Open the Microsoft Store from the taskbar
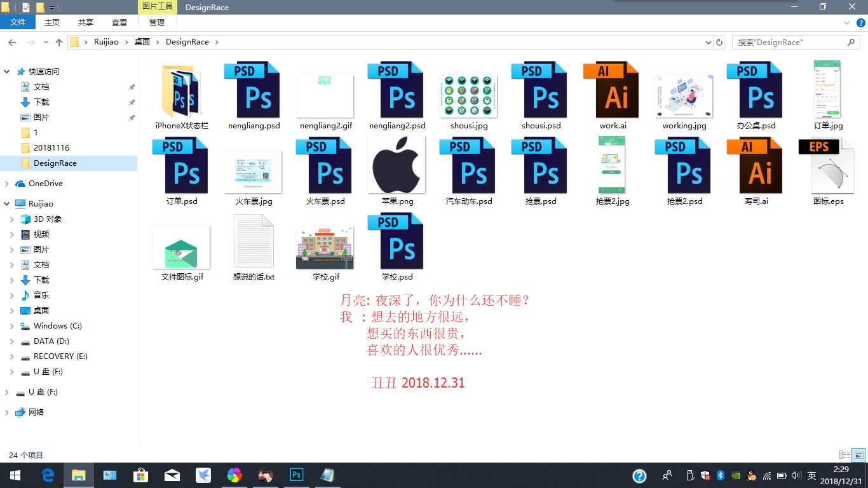Image resolution: width=868 pixels, height=488 pixels. (x=141, y=475)
